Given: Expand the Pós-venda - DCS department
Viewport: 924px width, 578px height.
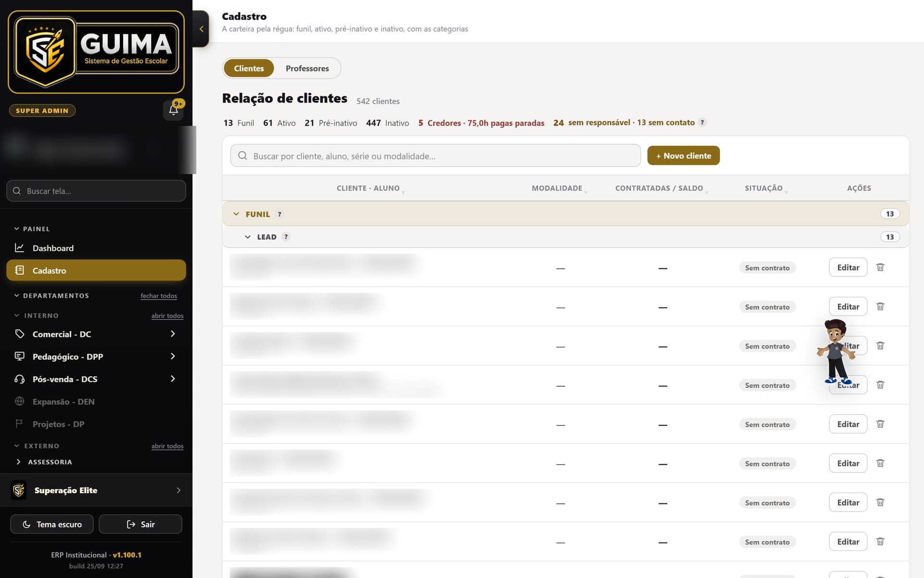Looking at the screenshot, I should tap(96, 379).
